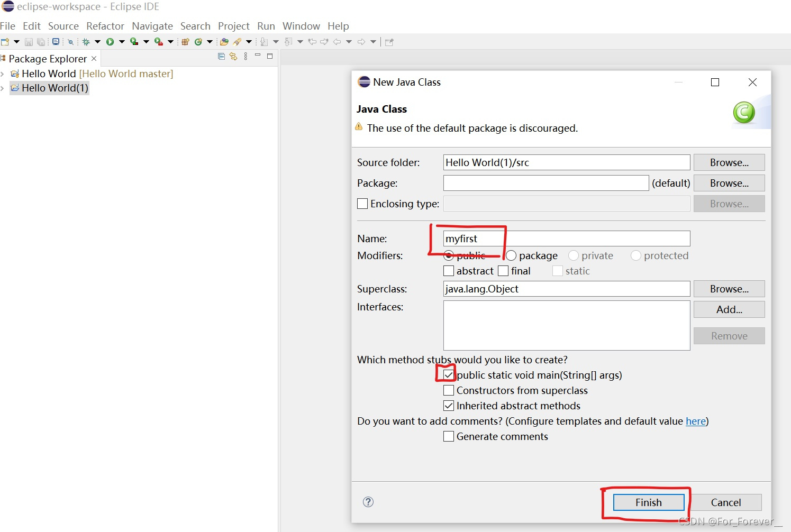The image size is (791, 532).
Task: Click the 'here' templates configuration link
Action: click(696, 421)
